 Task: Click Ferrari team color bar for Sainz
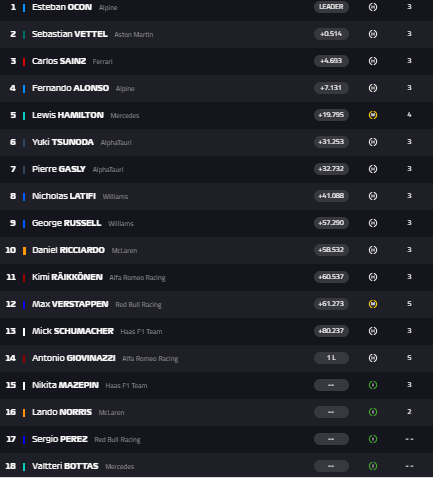pos(24,61)
